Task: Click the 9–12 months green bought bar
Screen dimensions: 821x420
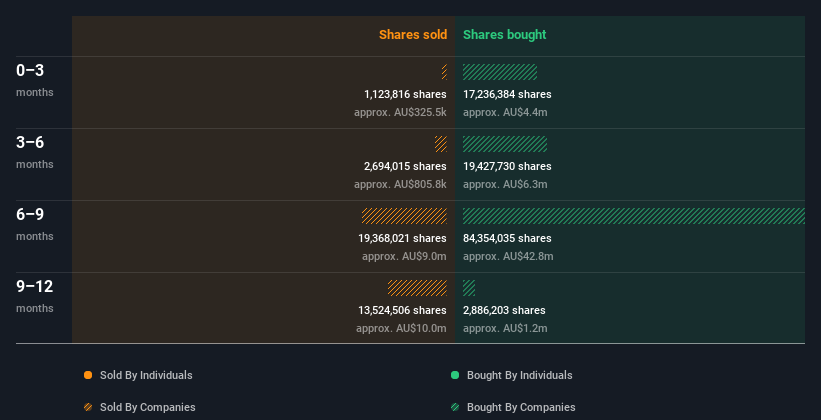Action: (x=469, y=288)
